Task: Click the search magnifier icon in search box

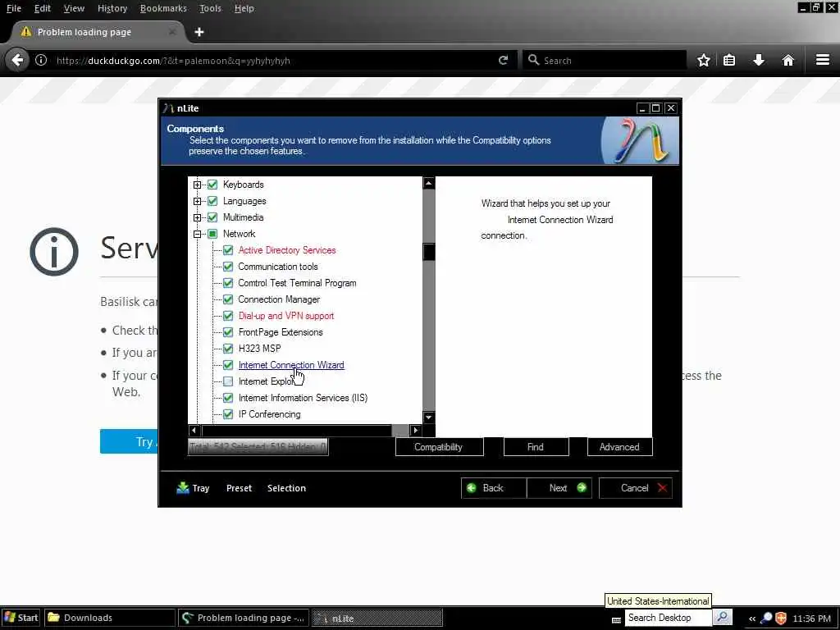Action: pyautogui.click(x=533, y=60)
